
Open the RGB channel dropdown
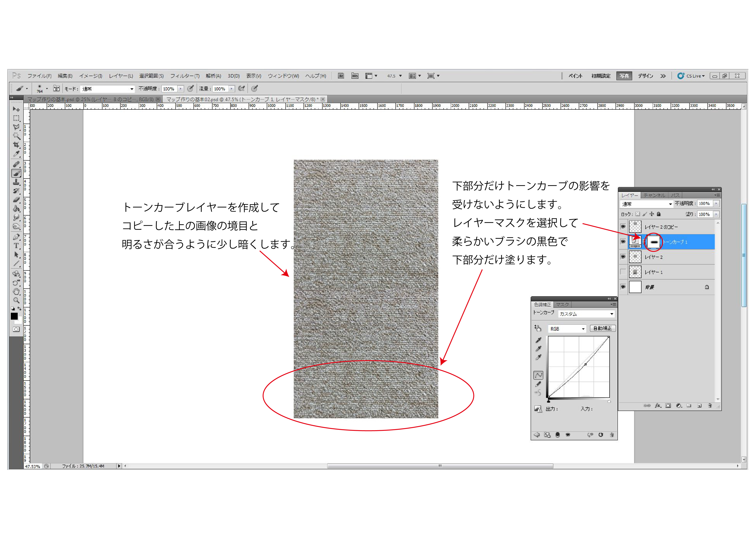click(x=567, y=329)
